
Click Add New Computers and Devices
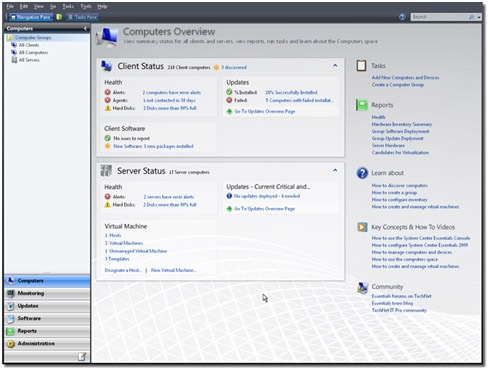[405, 78]
